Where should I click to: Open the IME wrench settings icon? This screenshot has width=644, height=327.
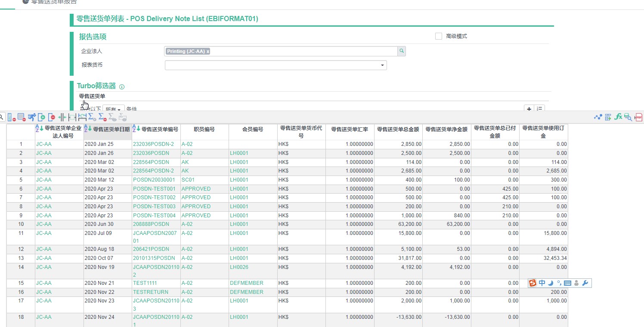[585, 283]
